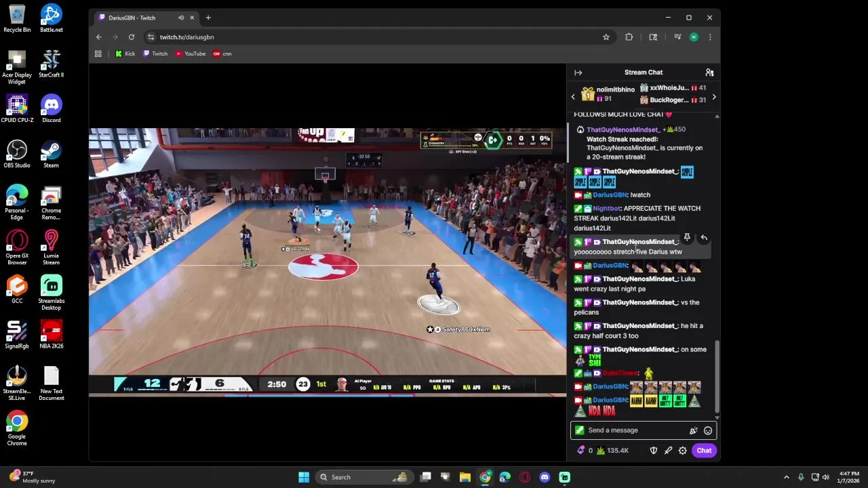Pin the highlighted stretch five message

pos(687,238)
